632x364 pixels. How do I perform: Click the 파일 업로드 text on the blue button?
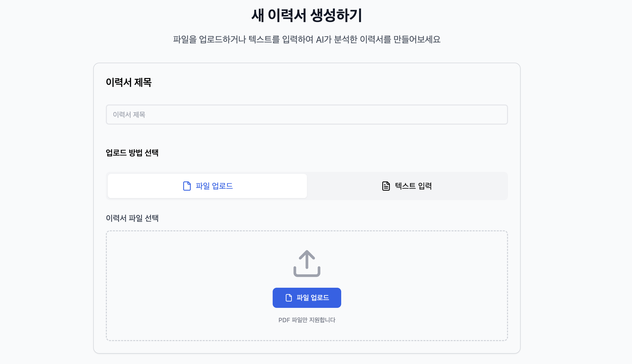point(313,298)
